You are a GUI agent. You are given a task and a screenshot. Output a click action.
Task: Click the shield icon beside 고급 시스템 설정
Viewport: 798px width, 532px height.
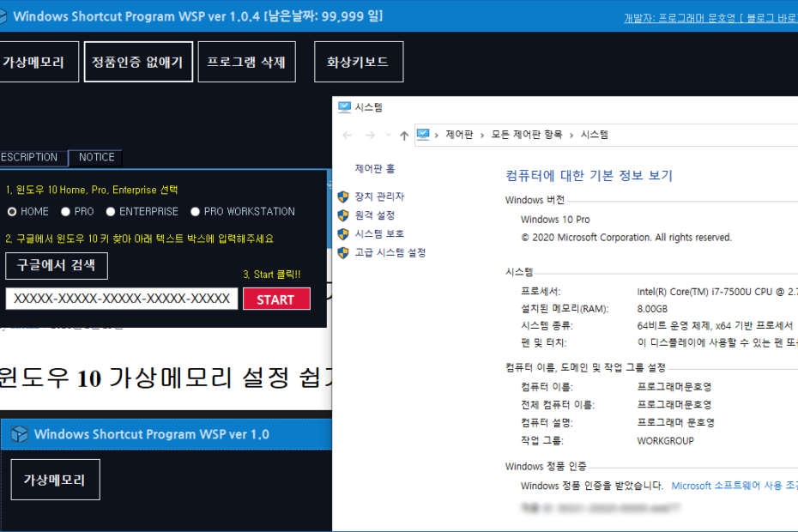pyautogui.click(x=343, y=253)
